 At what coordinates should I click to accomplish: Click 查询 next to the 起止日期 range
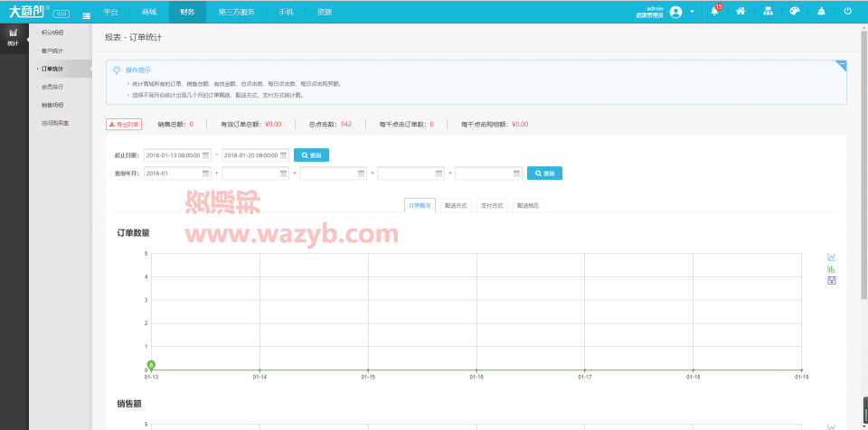pyautogui.click(x=311, y=155)
